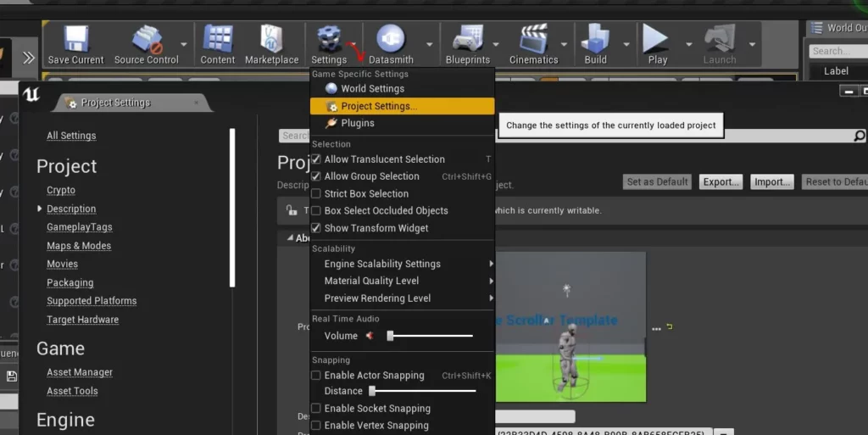Image resolution: width=868 pixels, height=435 pixels.
Task: Click the Cinematics clapperboard icon
Action: pyautogui.click(x=534, y=40)
